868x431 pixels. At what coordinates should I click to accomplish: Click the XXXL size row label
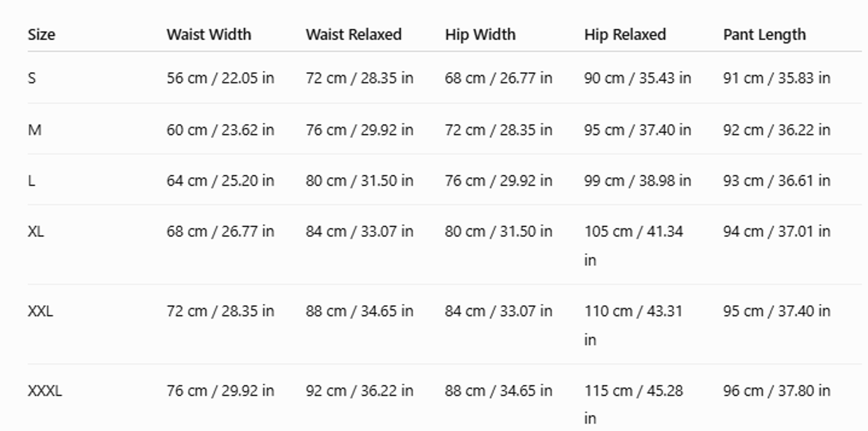(45, 391)
